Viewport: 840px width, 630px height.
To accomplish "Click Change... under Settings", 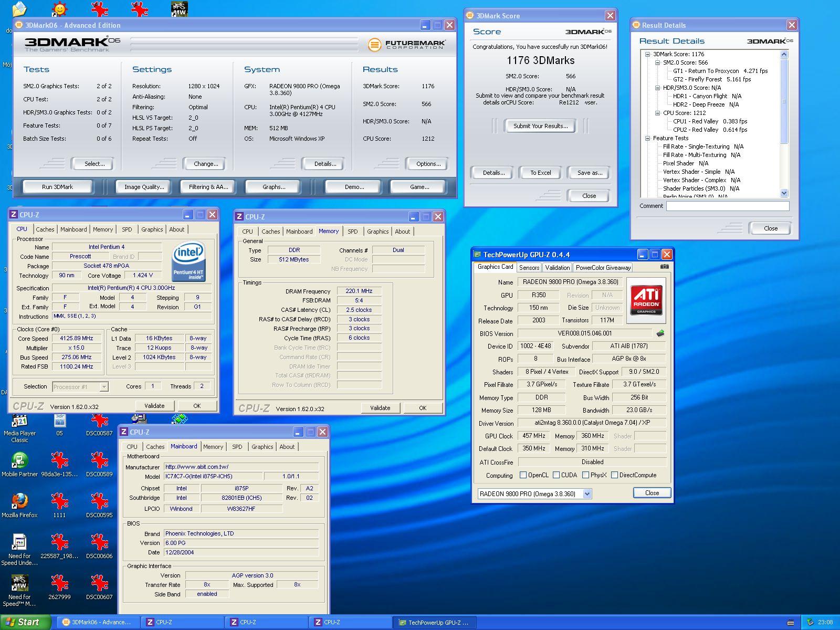I will [206, 164].
